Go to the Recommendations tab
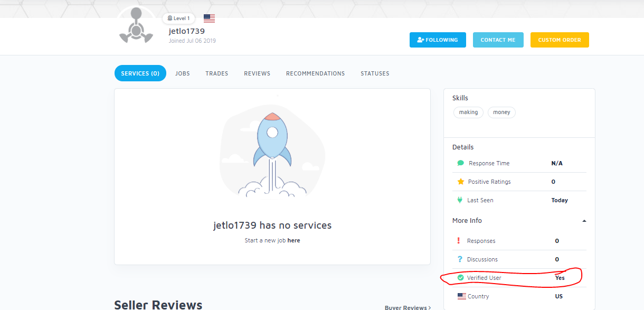The width and height of the screenshot is (644, 310). (x=315, y=73)
